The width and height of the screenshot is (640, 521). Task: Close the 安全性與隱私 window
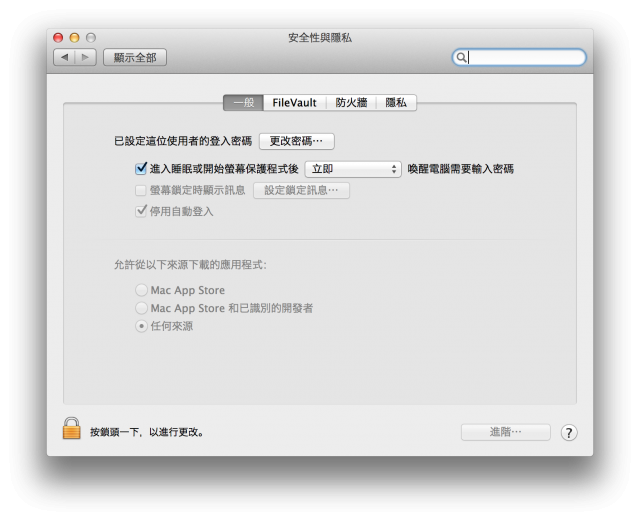coord(58,38)
